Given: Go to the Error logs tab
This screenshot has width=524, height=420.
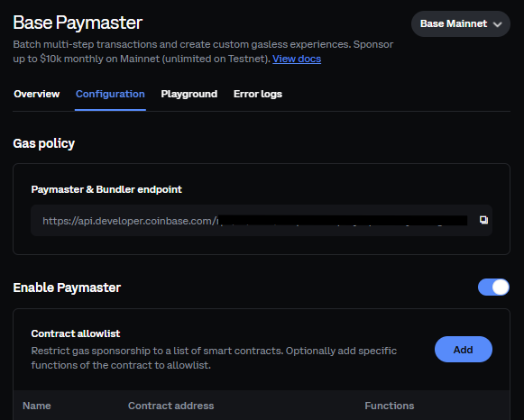Looking at the screenshot, I should click(x=258, y=94).
